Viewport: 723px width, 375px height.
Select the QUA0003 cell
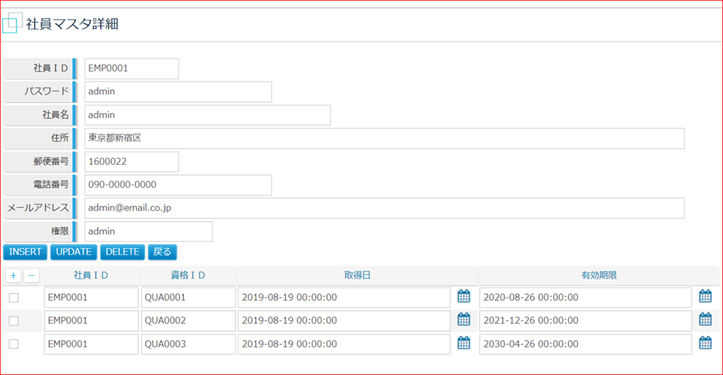pos(188,344)
